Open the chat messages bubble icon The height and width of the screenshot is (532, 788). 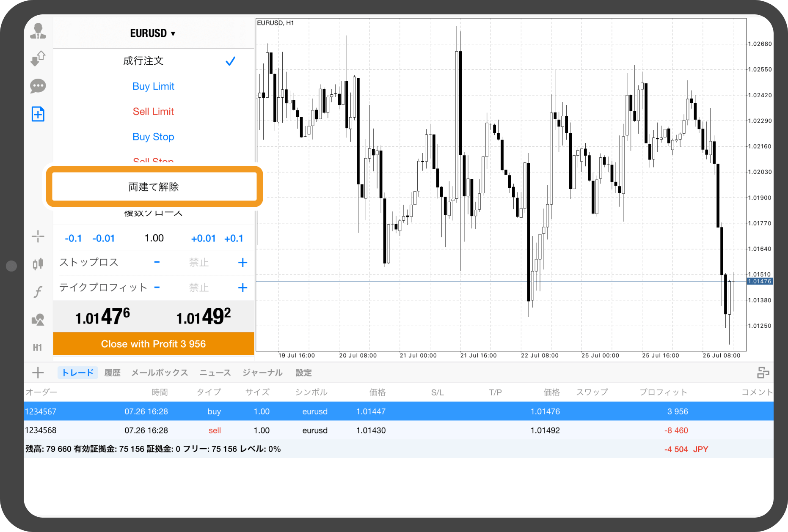38,86
